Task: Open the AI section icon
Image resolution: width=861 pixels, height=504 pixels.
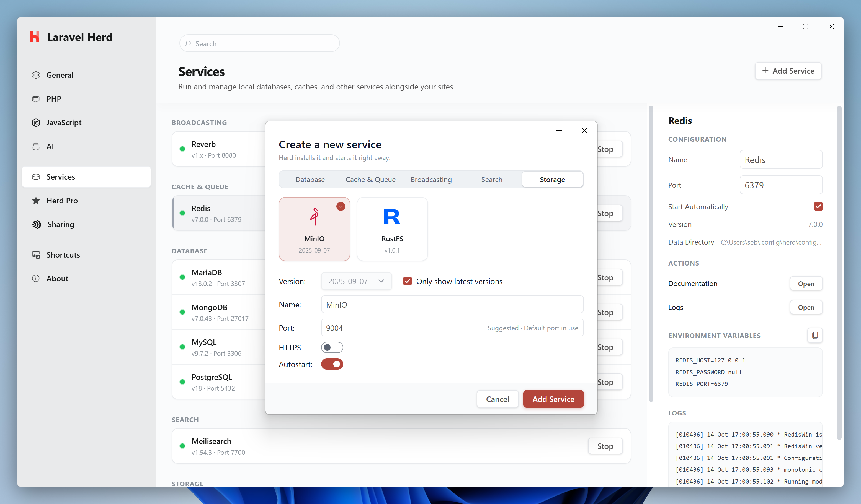Action: coord(36,146)
